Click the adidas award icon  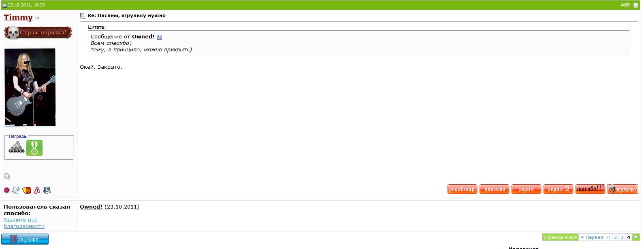(x=17, y=148)
